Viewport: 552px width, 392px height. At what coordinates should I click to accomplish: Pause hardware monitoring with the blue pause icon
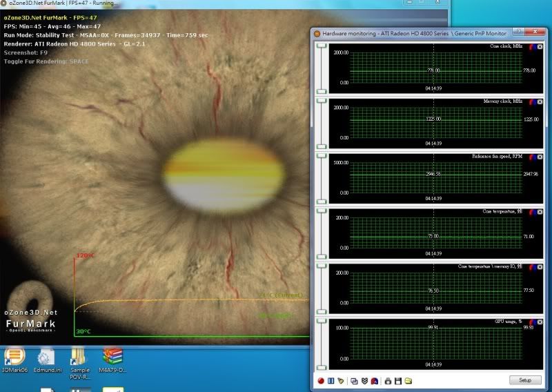coord(331,381)
